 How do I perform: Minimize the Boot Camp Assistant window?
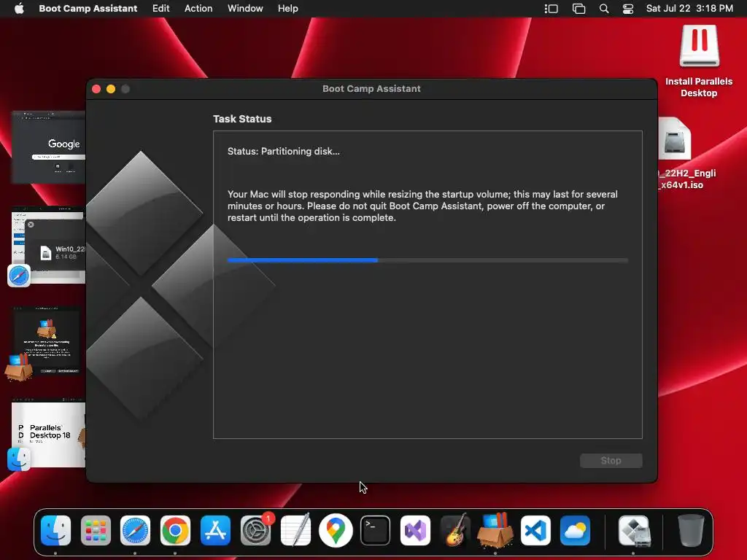click(111, 89)
